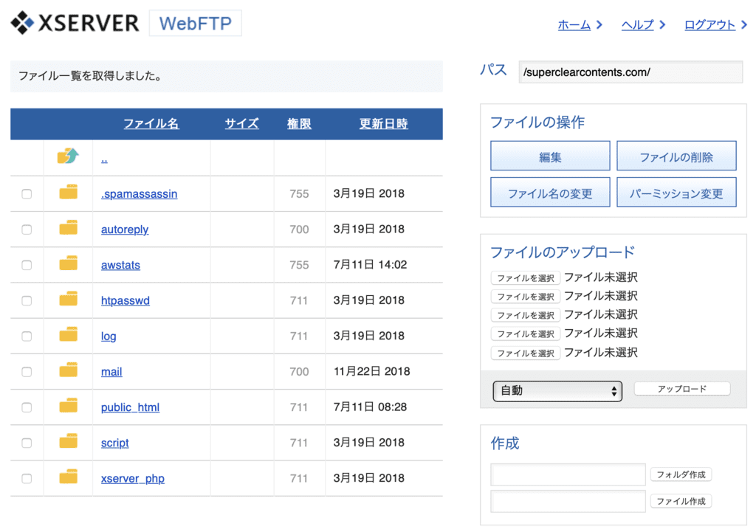Click the public_html folder icon
756x532 pixels.
[68, 407]
